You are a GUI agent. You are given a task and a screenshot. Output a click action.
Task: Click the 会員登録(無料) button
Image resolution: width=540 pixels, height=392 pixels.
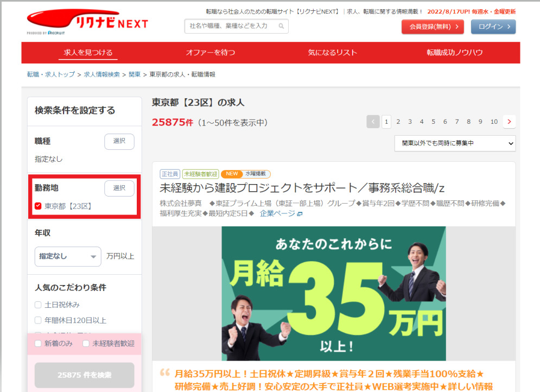click(433, 27)
